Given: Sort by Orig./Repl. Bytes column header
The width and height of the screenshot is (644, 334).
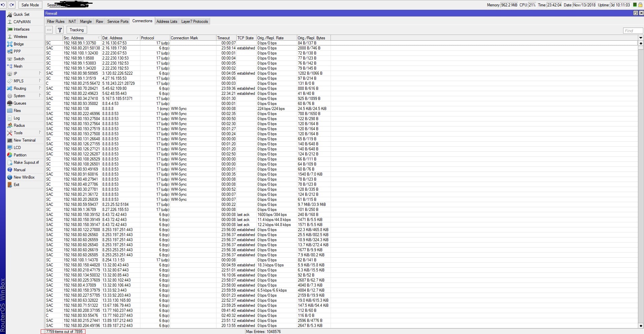Looking at the screenshot, I should click(313, 38).
